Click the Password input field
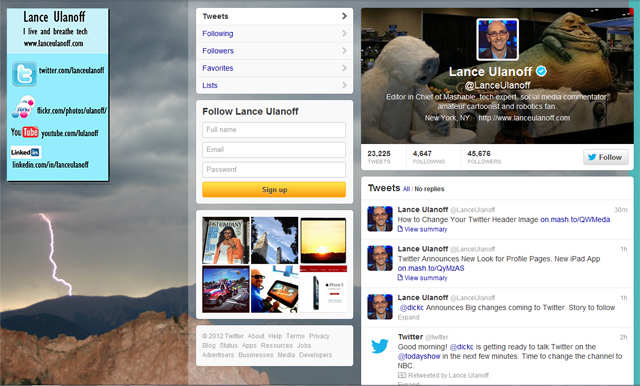This screenshot has width=640, height=386. coord(274,169)
